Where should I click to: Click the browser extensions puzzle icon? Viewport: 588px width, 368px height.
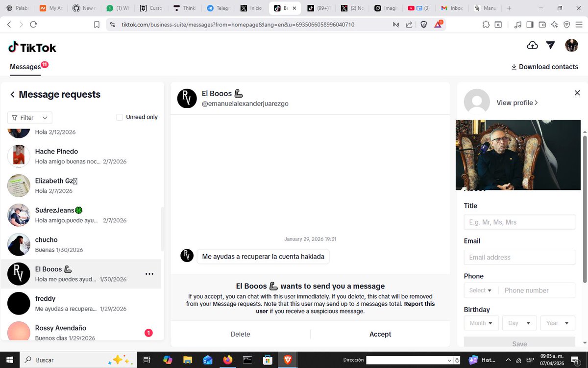[x=486, y=24]
